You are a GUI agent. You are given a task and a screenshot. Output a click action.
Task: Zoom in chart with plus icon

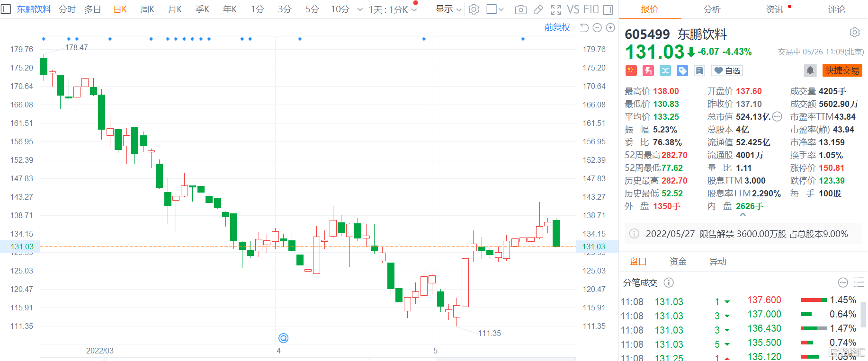pos(610,28)
